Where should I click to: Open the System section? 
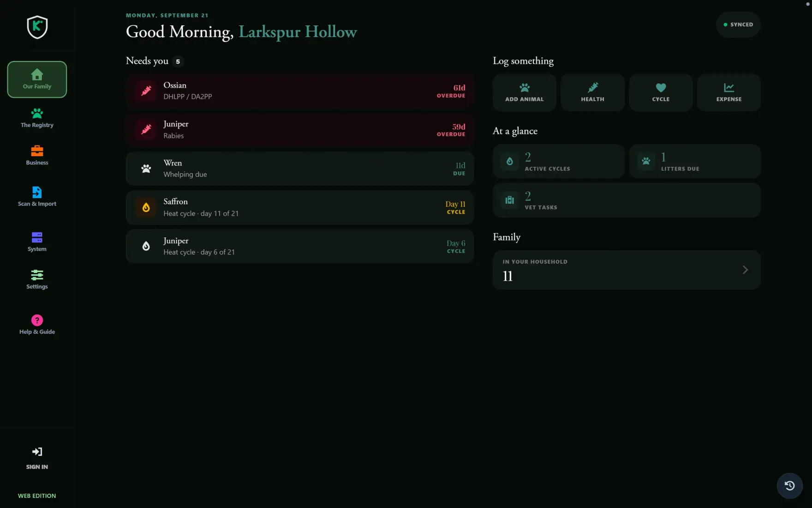(x=37, y=242)
